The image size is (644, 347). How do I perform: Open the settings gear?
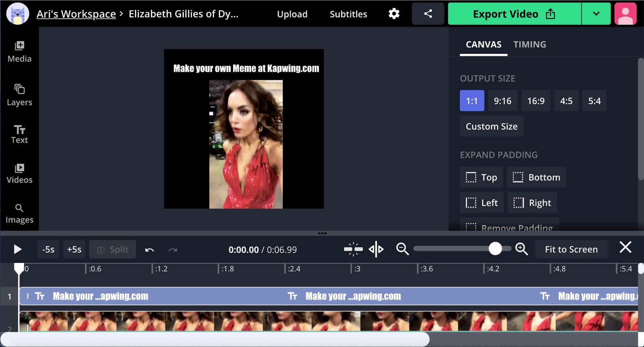coord(394,14)
